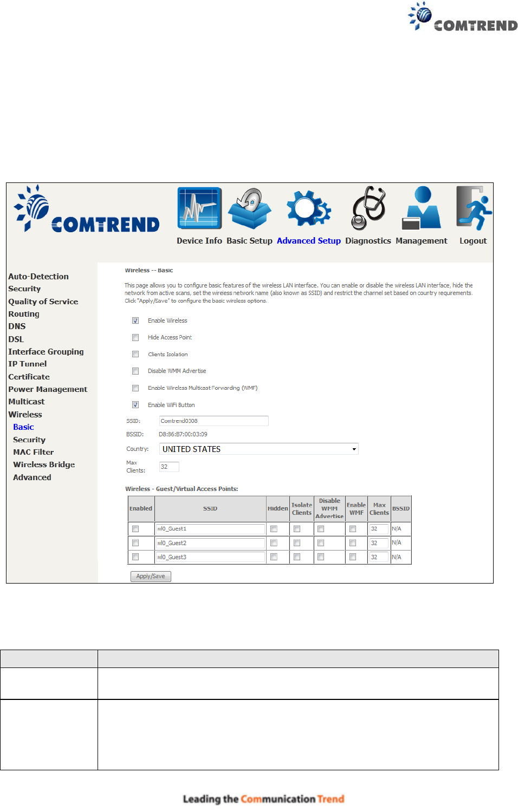Click the Logout running-man icon
The height and width of the screenshot is (812, 518).
click(x=474, y=208)
